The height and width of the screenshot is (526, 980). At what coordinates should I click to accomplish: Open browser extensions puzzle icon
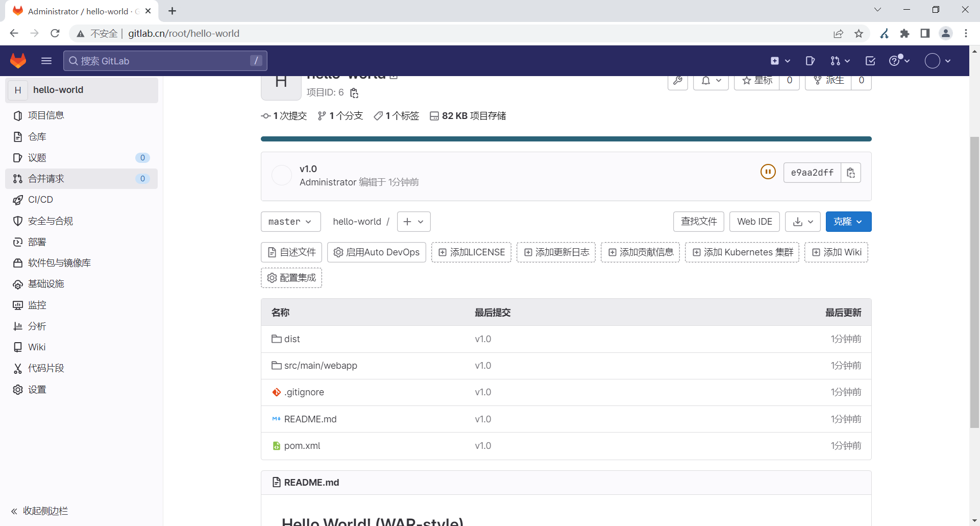pos(904,33)
